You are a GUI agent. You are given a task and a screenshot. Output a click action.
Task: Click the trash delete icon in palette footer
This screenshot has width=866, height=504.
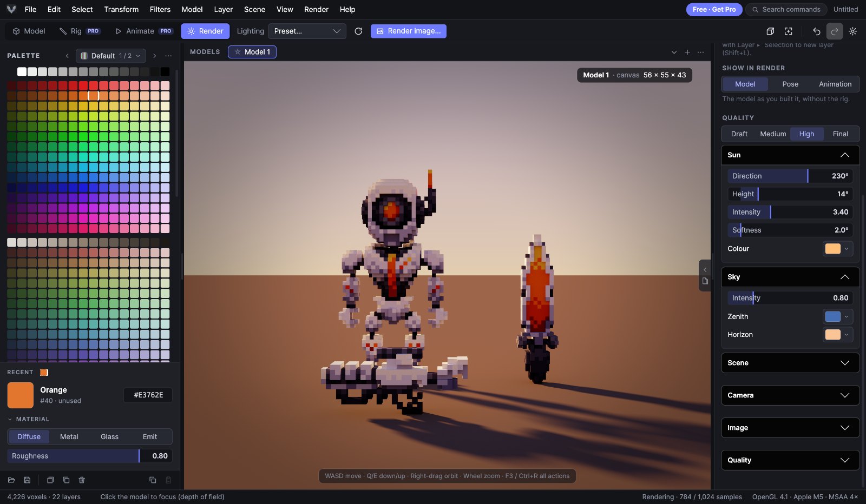click(x=82, y=480)
